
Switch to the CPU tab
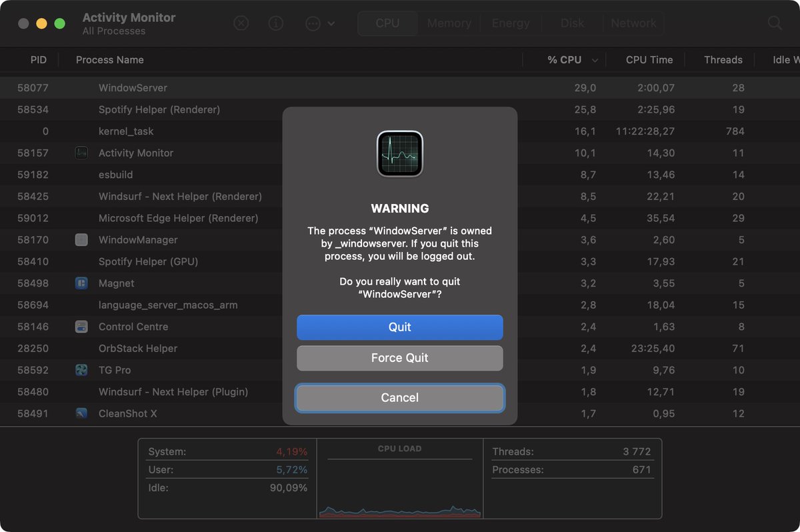point(387,23)
